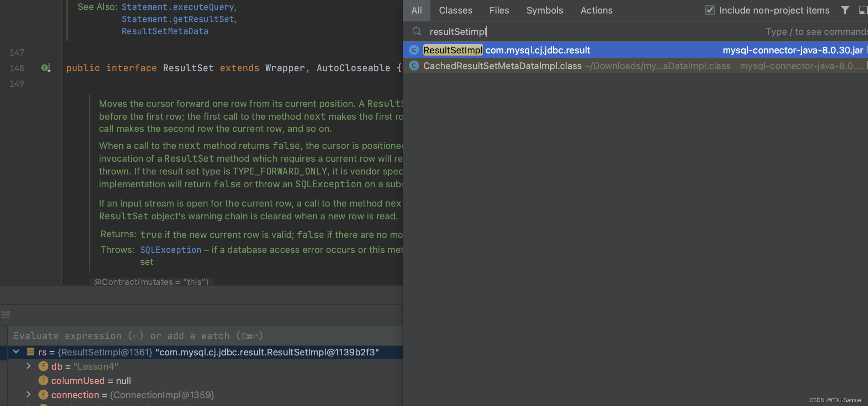The width and height of the screenshot is (868, 406).
Task: Open the Files search tab
Action: 499,10
